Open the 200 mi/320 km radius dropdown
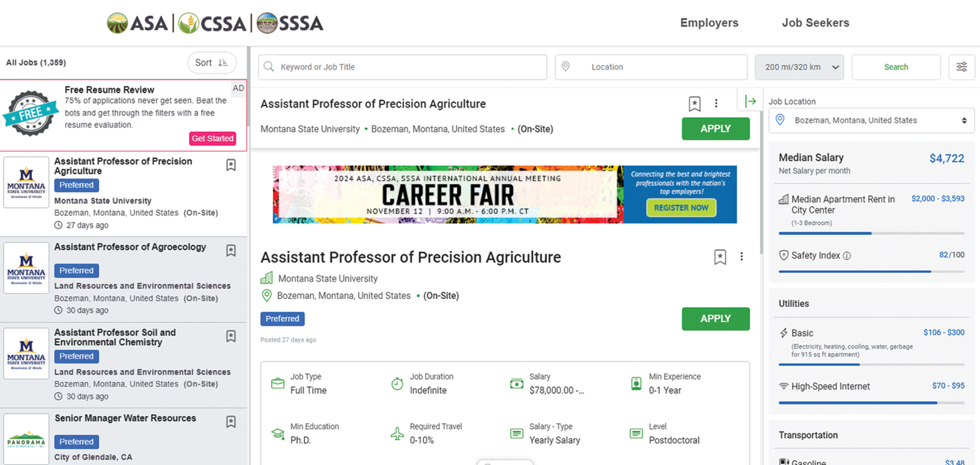 [799, 67]
